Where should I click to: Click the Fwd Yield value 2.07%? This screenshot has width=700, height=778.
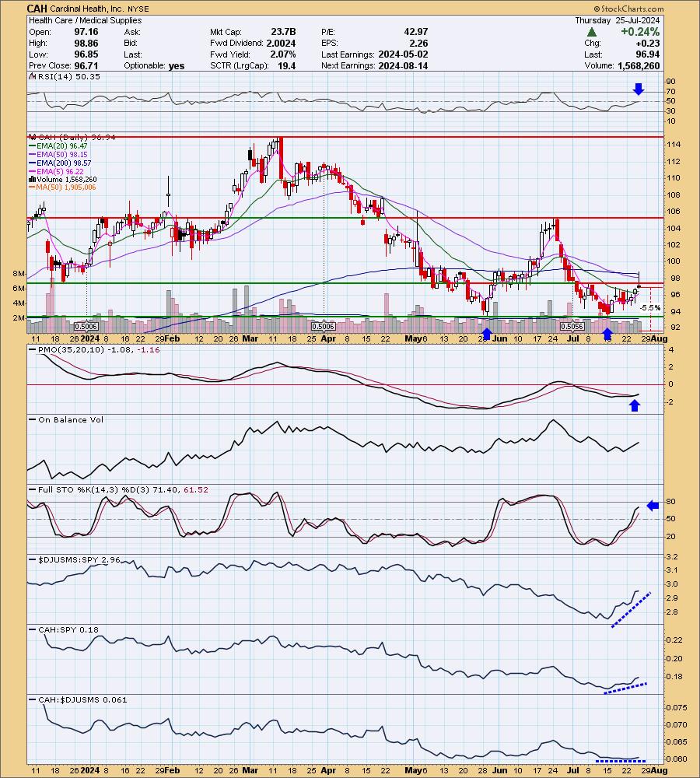[283, 54]
